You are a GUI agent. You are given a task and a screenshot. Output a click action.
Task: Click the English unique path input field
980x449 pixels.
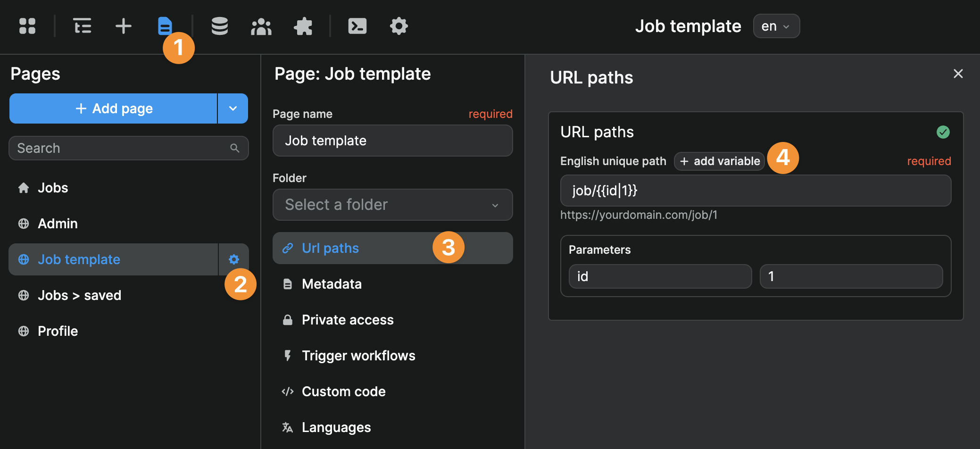click(755, 191)
